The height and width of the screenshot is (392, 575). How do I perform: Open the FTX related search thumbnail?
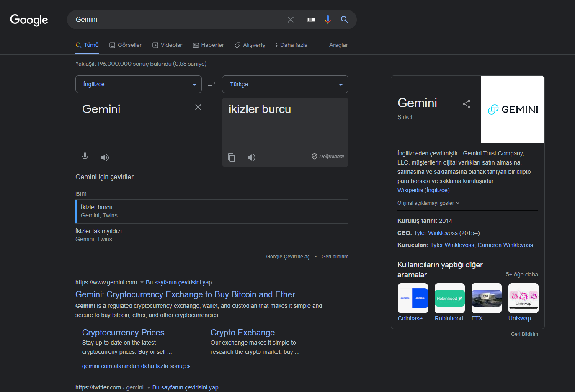click(x=487, y=298)
